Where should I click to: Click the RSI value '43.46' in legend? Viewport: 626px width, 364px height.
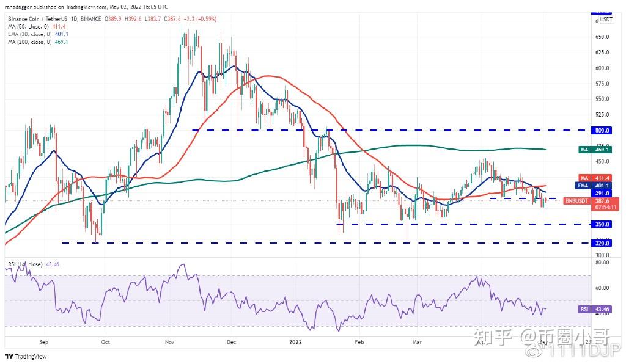tap(53, 264)
